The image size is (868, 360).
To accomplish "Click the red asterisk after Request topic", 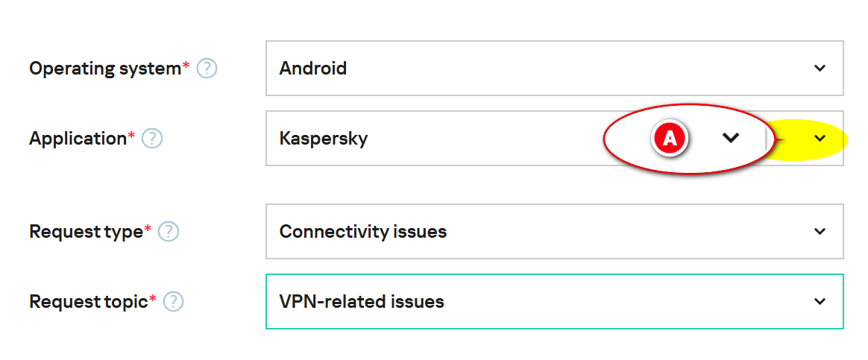I will [x=153, y=300].
